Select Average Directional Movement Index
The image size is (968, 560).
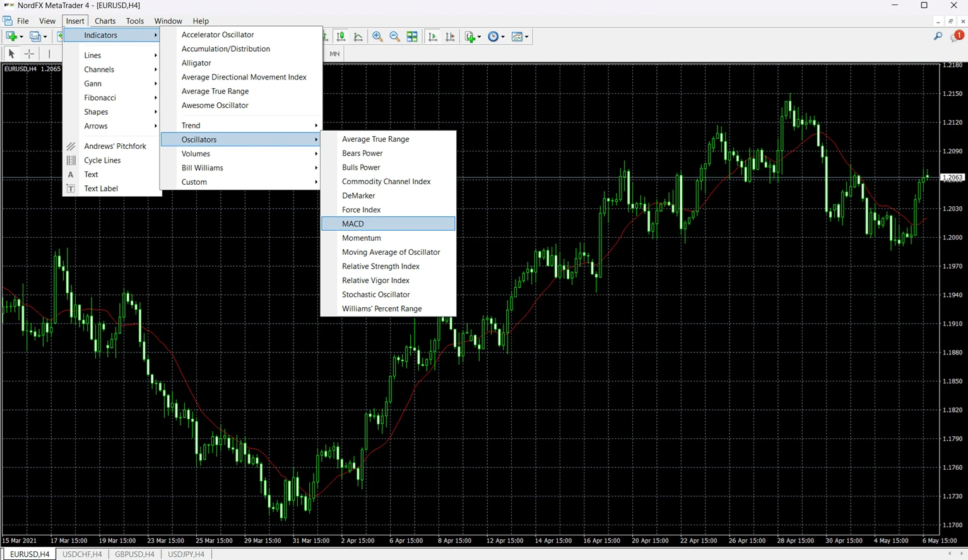(x=241, y=77)
